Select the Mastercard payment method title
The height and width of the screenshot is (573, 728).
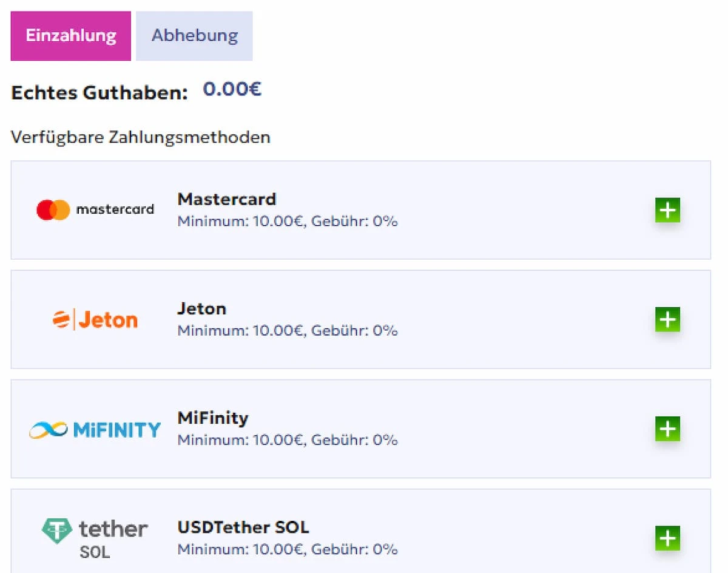coord(227,199)
